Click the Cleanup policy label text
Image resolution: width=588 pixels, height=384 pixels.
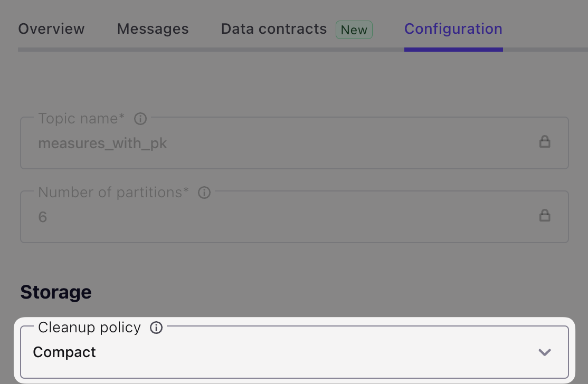click(90, 328)
